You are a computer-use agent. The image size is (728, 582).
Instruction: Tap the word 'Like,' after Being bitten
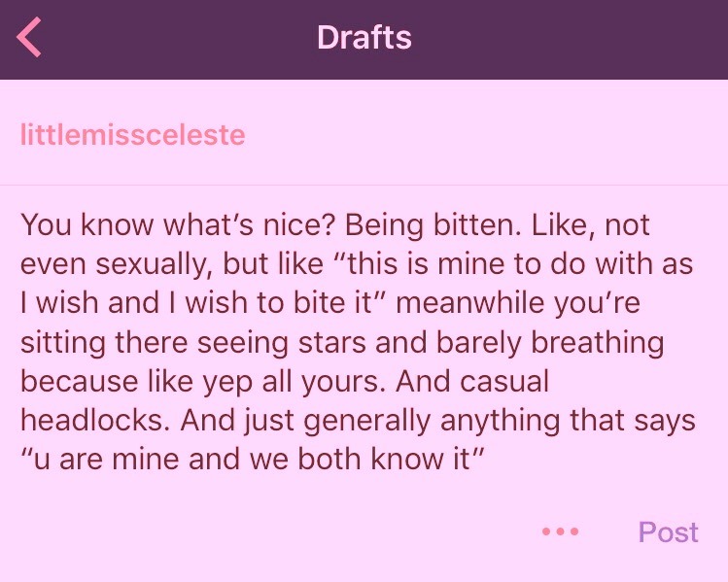pos(562,225)
